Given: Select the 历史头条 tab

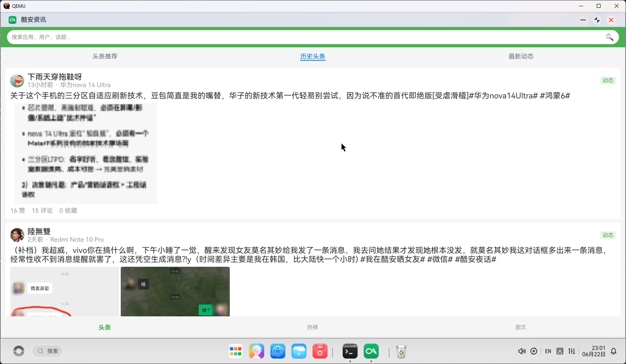Looking at the screenshot, I should pyautogui.click(x=313, y=56).
